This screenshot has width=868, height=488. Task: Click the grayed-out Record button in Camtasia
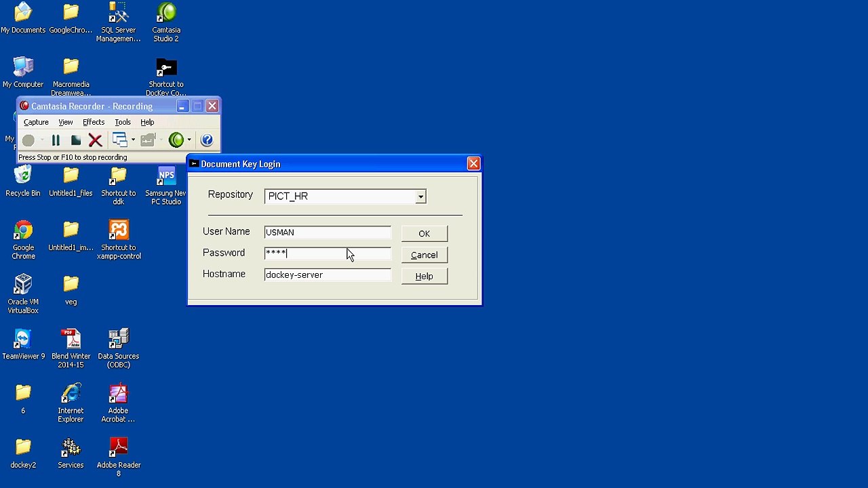(x=28, y=140)
